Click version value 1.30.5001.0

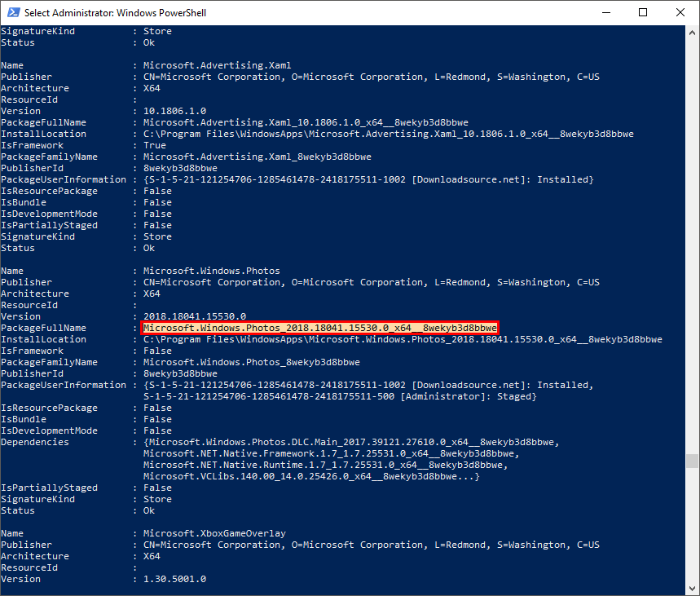coord(174,579)
